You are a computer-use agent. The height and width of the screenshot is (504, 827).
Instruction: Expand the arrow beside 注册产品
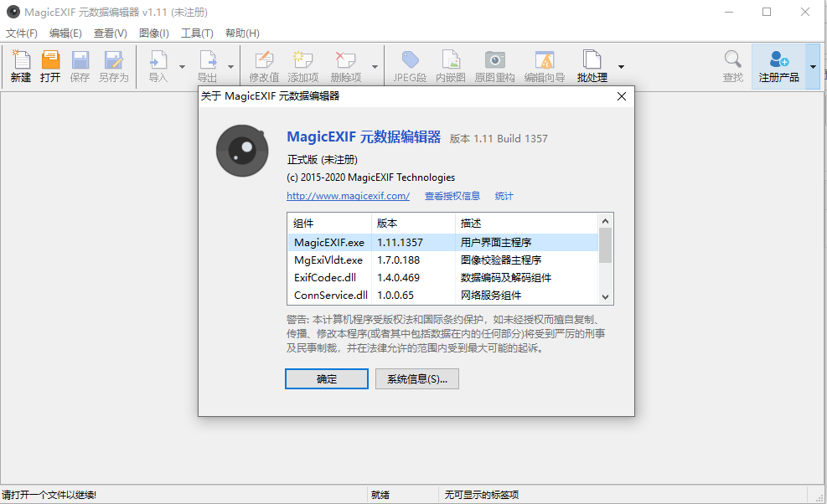(x=811, y=65)
